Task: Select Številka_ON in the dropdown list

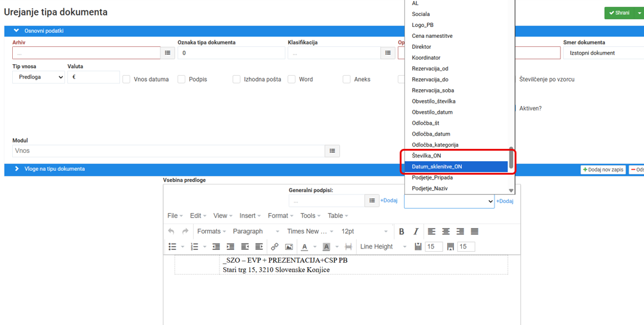Action: pyautogui.click(x=456, y=156)
